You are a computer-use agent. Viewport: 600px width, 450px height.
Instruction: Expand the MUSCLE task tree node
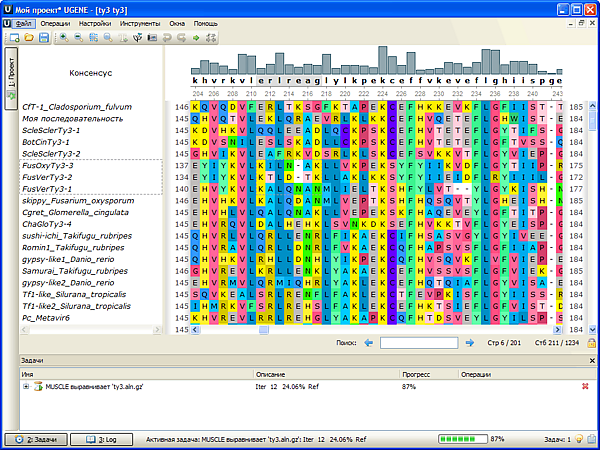click(x=26, y=385)
